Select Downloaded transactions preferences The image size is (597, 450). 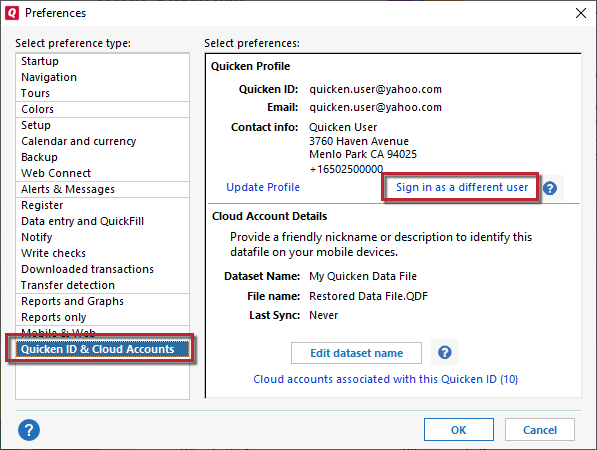(x=102, y=269)
